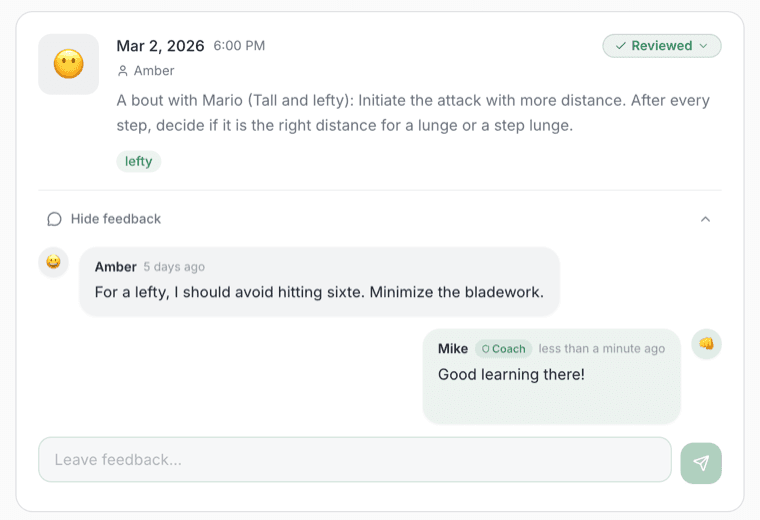Click the bout with Mario note text
The image size is (760, 520).
(413, 113)
